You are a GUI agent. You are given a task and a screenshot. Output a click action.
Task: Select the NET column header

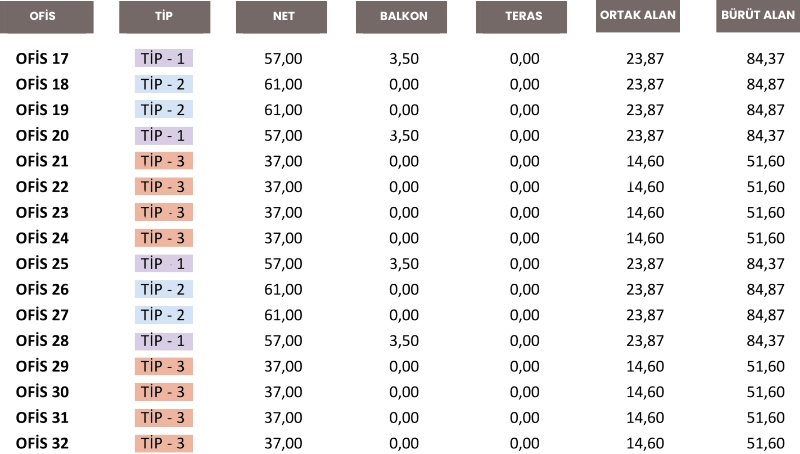pyautogui.click(x=283, y=17)
